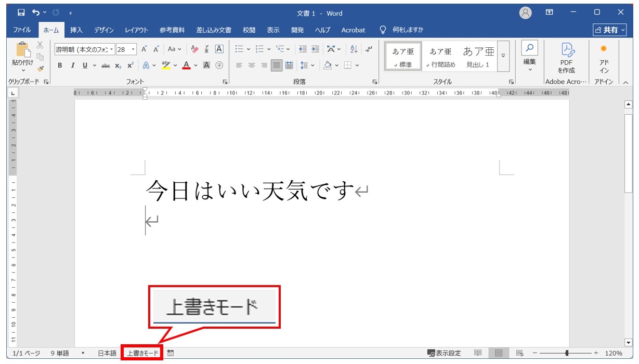This screenshot has width=639, height=364.
Task: Apply the enclosed character border icon
Action: 219,49
